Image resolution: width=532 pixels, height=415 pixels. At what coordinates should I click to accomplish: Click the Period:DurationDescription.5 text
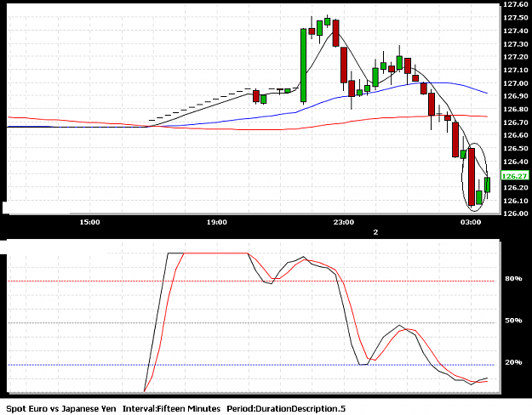286,409
